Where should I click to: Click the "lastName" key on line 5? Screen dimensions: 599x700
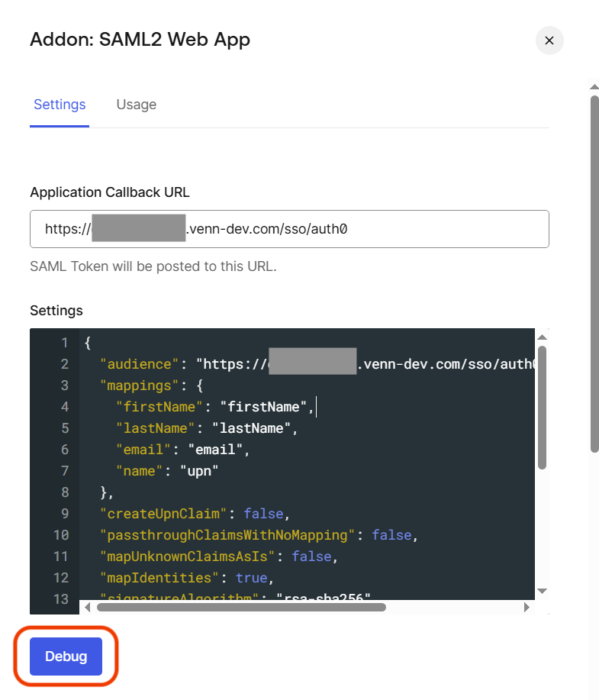pos(156,428)
